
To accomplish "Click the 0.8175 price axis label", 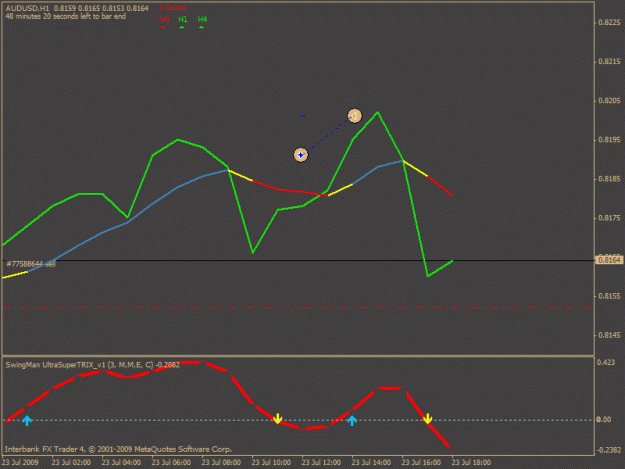I will pyautogui.click(x=609, y=218).
